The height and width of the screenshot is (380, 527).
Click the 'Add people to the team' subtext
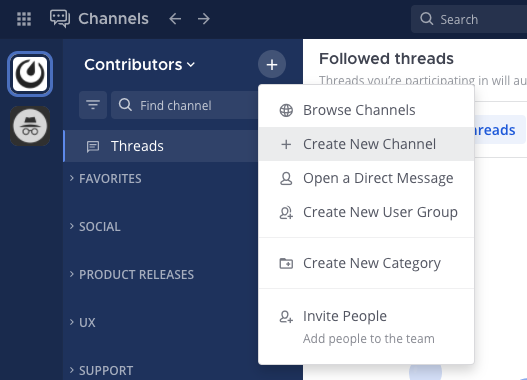[x=369, y=339]
